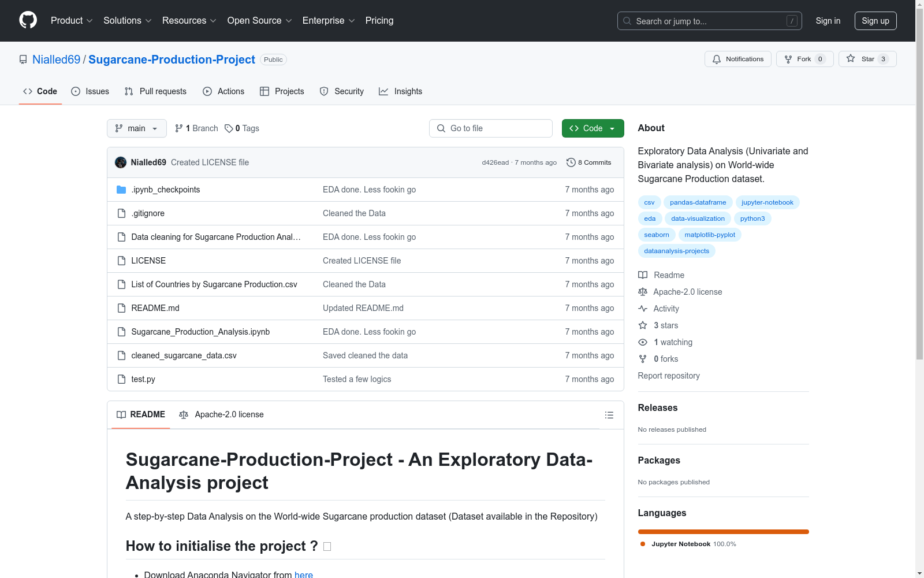Click the .gitignore file icon
This screenshot has height=578, width=924.
(x=121, y=213)
